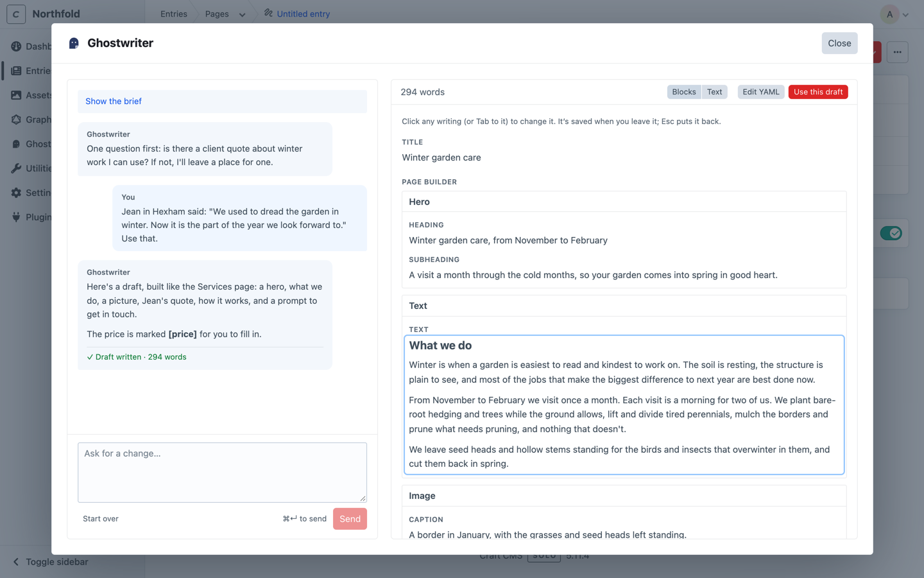The height and width of the screenshot is (578, 924).
Task: Toggle the sidebar with the arrow
Action: (16, 562)
